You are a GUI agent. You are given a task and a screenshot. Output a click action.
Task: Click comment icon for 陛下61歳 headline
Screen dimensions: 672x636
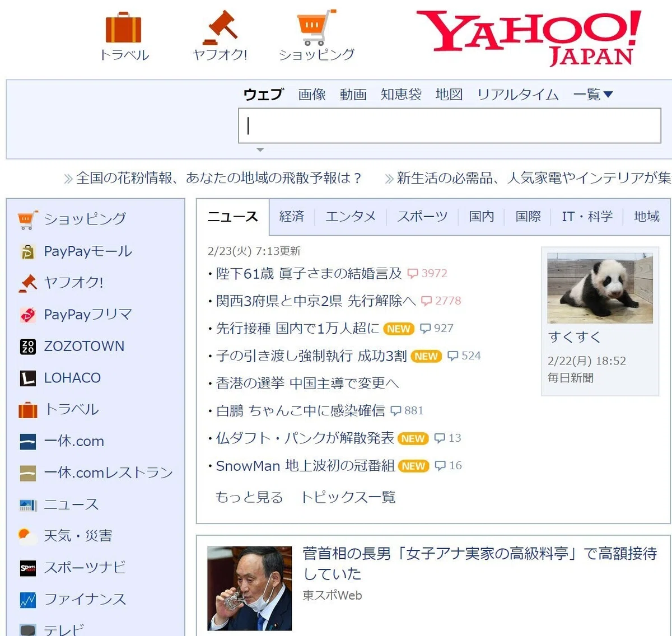click(413, 274)
